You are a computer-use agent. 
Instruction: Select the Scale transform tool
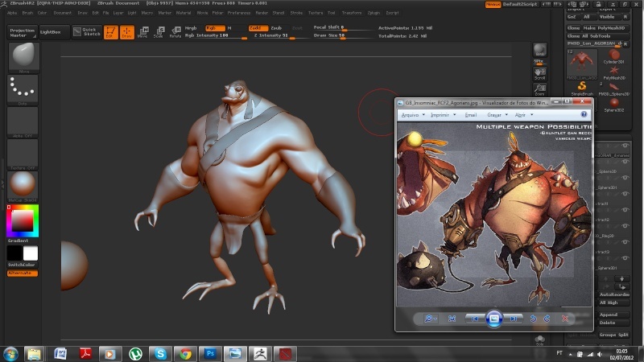tap(159, 32)
